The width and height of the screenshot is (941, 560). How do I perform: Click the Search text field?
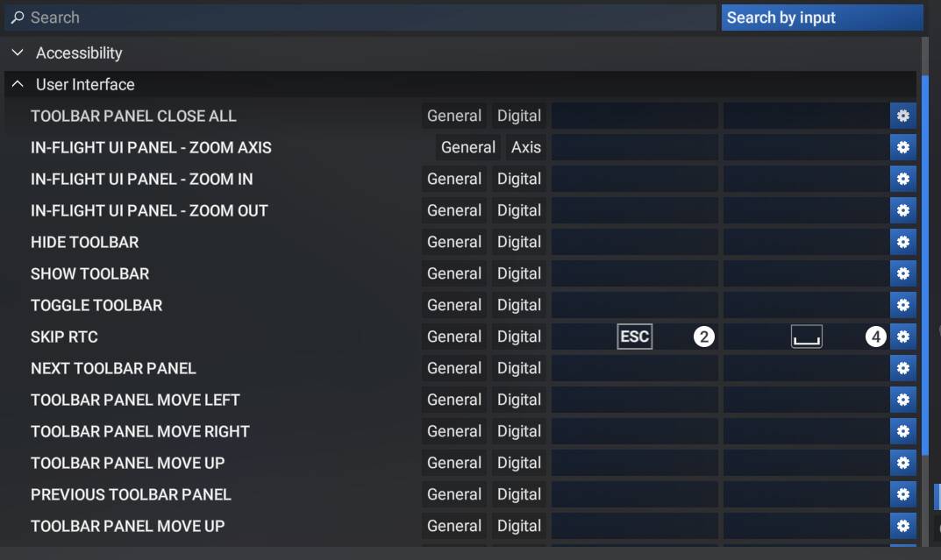click(x=360, y=18)
